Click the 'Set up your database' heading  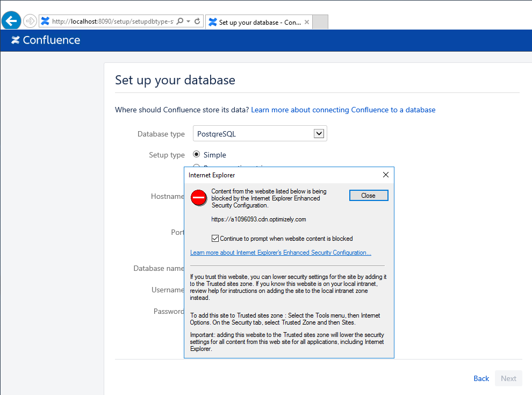click(x=175, y=81)
